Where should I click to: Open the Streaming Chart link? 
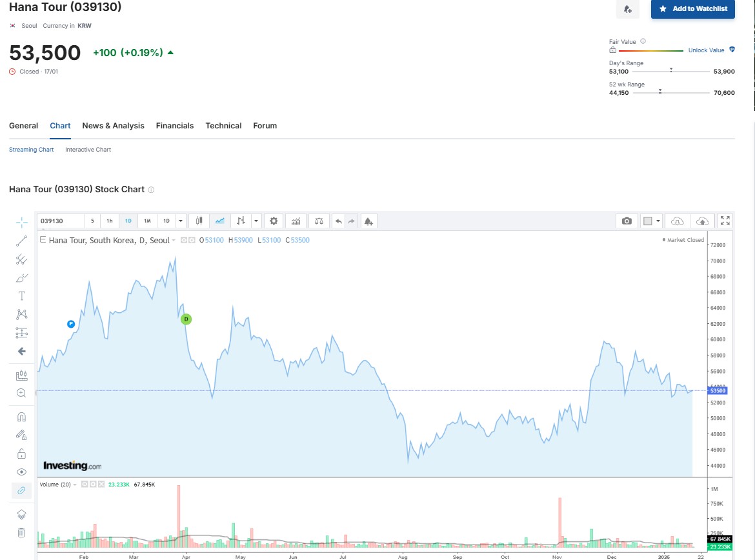pos(32,150)
